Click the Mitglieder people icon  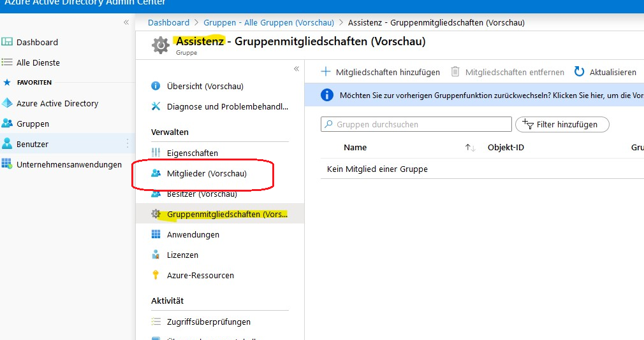tap(156, 173)
